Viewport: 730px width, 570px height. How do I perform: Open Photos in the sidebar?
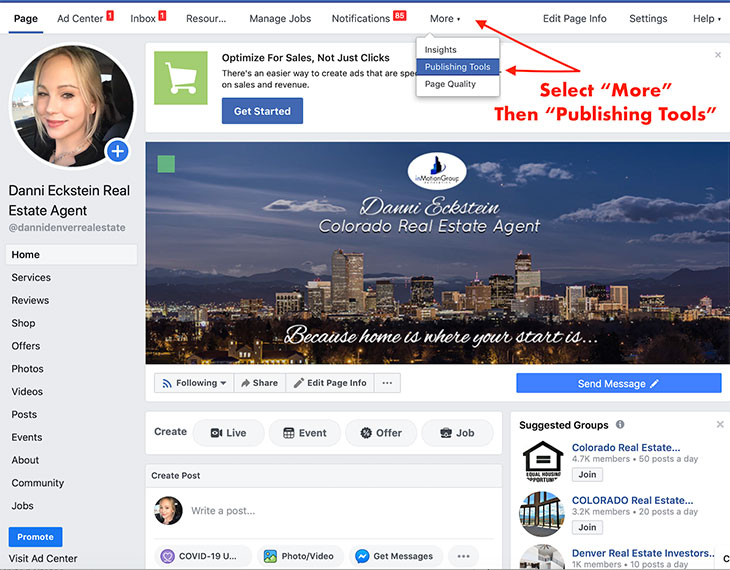pyautogui.click(x=27, y=369)
